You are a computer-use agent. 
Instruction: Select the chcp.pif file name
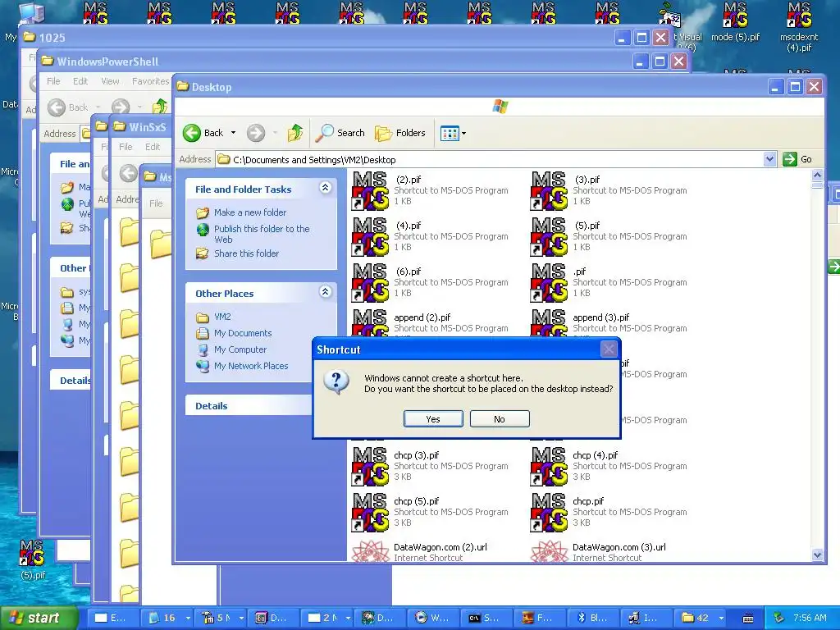[588, 501]
